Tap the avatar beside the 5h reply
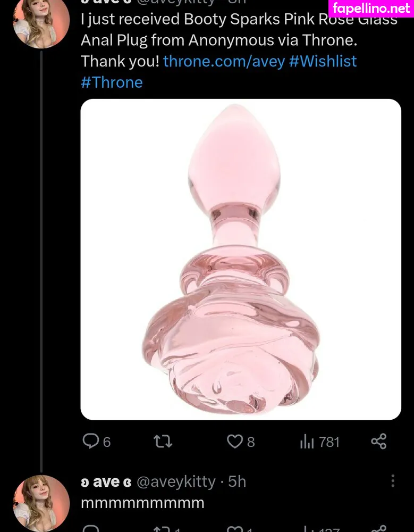Viewport: 414px width, 532px height. 41,503
